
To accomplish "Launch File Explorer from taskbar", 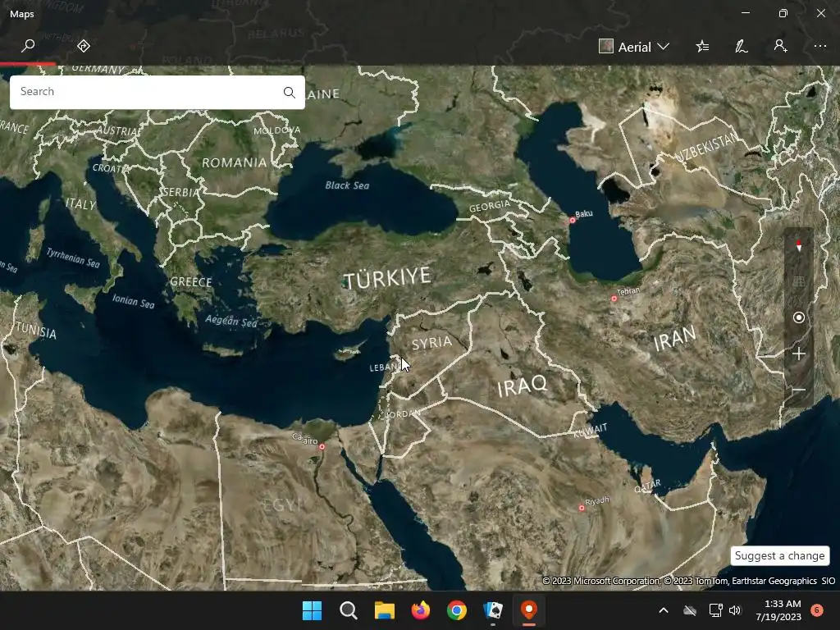I will (384, 610).
